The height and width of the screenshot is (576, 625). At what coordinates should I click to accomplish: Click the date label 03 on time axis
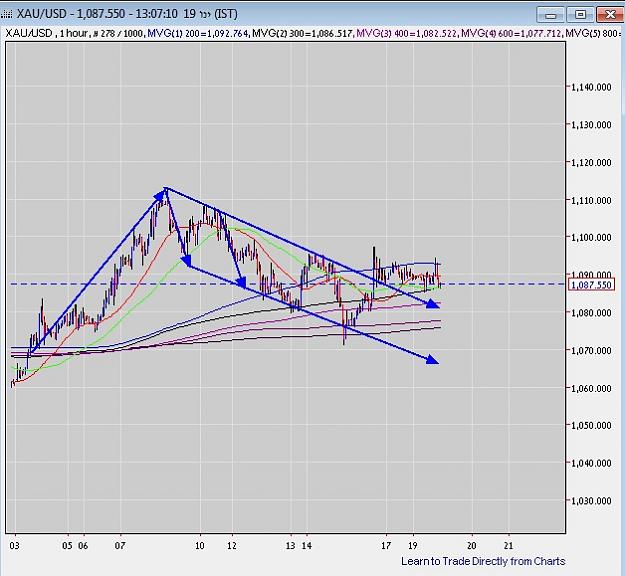tap(14, 545)
